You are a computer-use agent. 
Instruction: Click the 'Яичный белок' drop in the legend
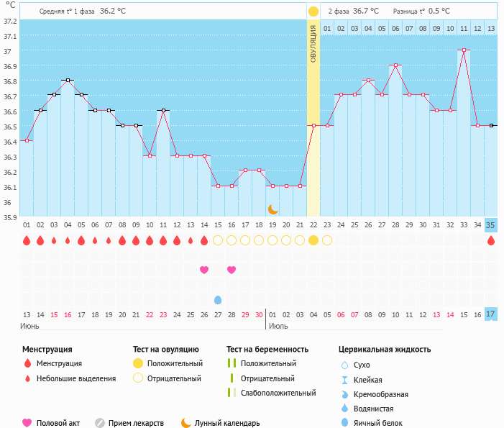coord(344,423)
